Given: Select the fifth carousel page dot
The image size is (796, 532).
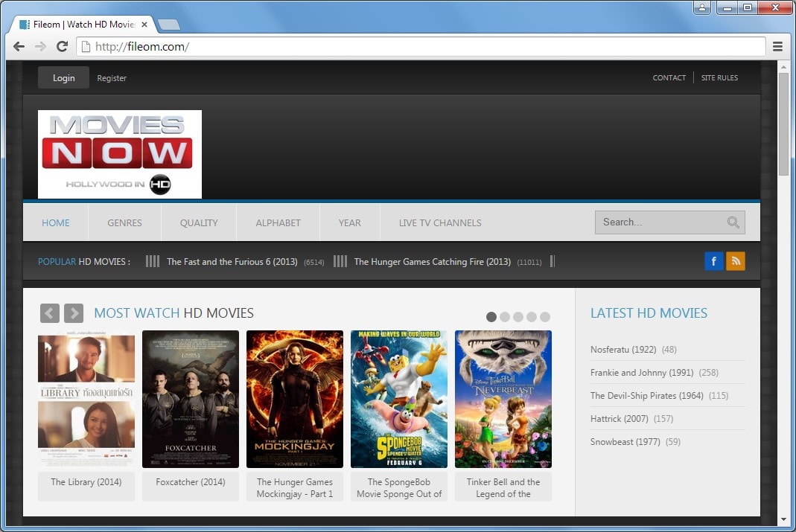Looking at the screenshot, I should 545,317.
